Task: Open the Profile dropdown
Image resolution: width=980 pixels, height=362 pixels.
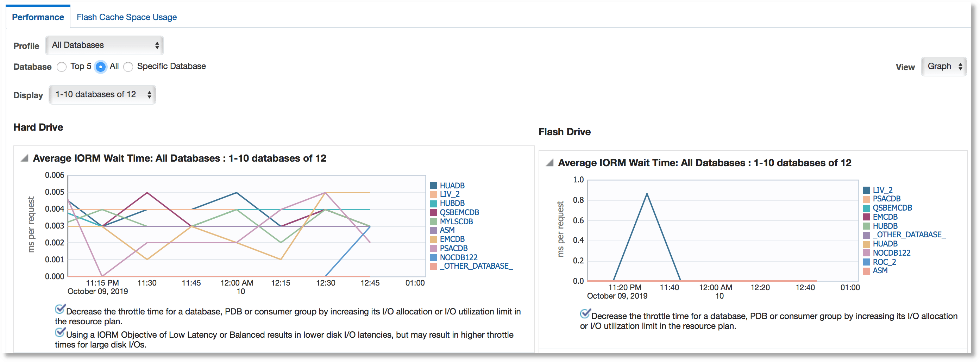Action: 104,45
